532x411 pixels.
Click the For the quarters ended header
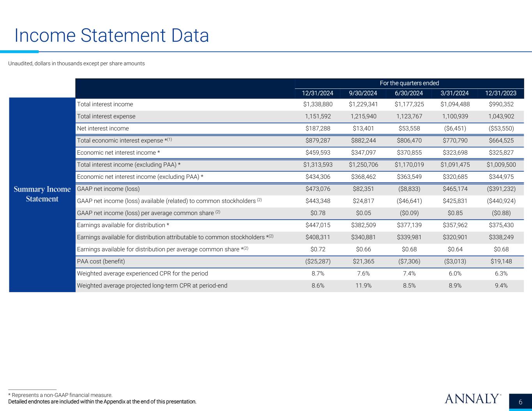coord(409,83)
